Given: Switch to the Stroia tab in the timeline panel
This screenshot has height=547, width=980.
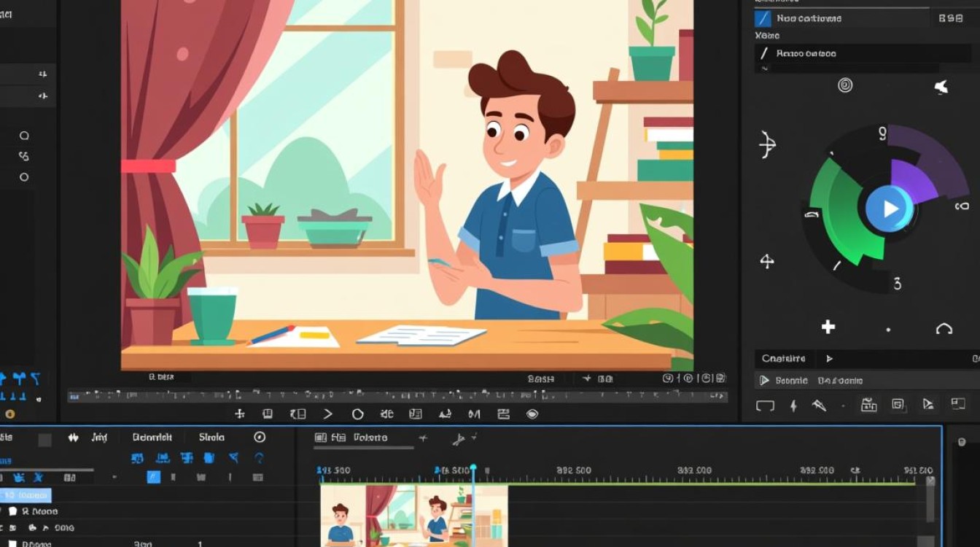Looking at the screenshot, I should click(x=211, y=438).
